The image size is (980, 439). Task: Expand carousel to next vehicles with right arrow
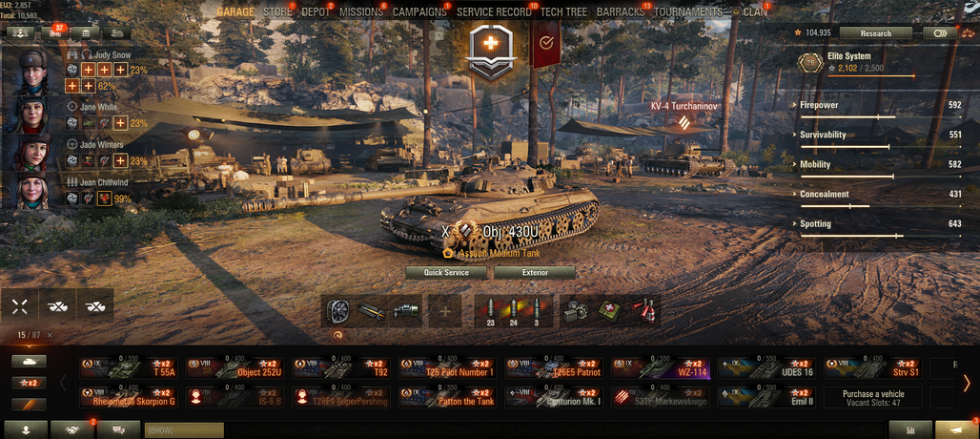[x=967, y=383]
